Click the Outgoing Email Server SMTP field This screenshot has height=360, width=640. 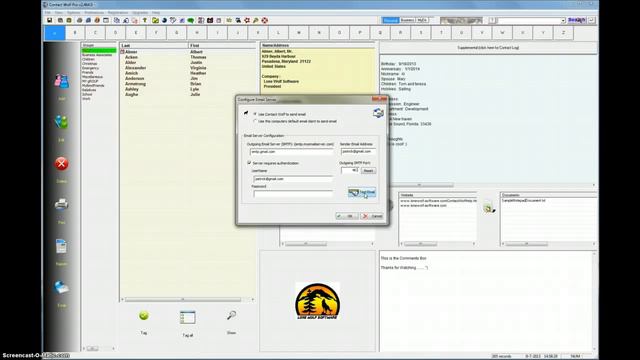(291, 151)
